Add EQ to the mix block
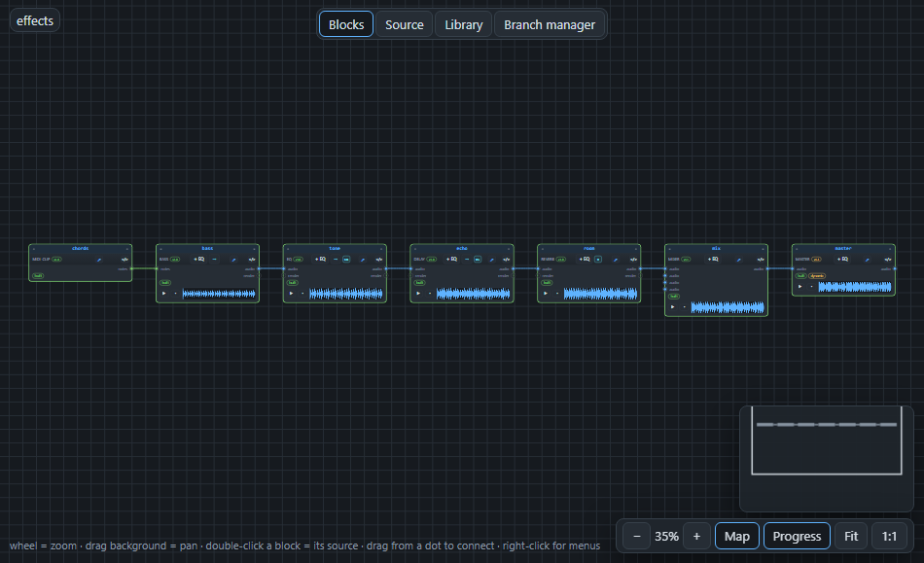Viewport: 924px width, 563px height. (x=713, y=259)
